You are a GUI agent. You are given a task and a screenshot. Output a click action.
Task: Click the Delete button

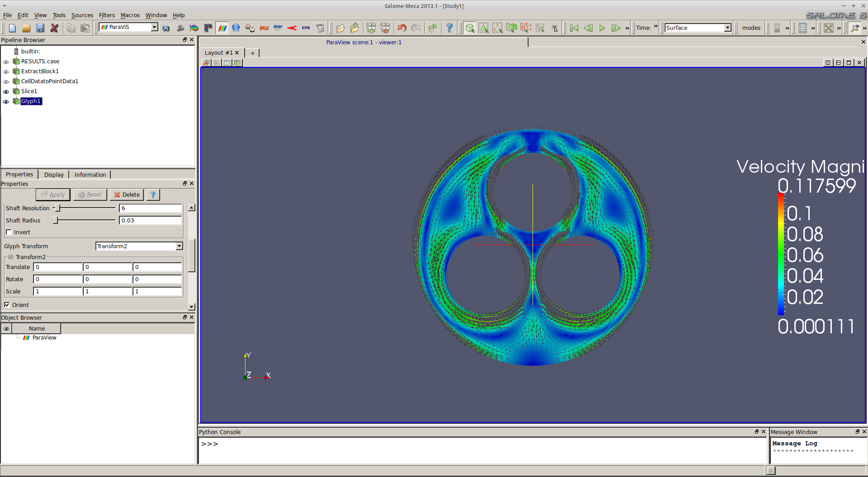tap(127, 195)
